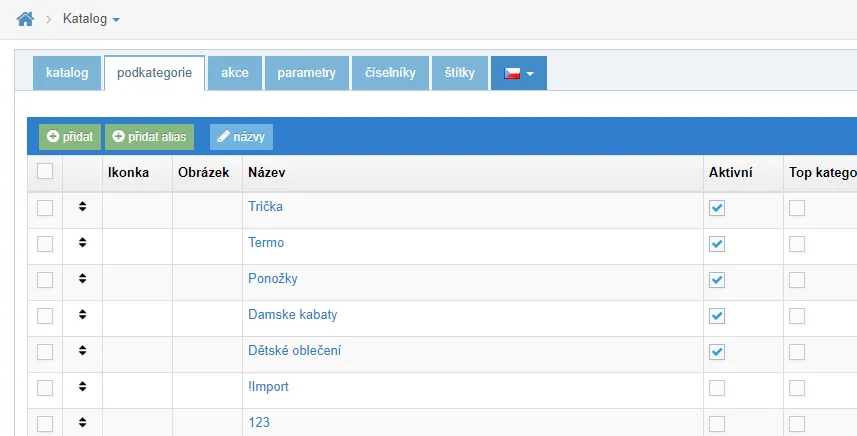The height and width of the screenshot is (436, 857).
Task: Select the Dětské oblečení row checkbox
Action: (x=45, y=352)
